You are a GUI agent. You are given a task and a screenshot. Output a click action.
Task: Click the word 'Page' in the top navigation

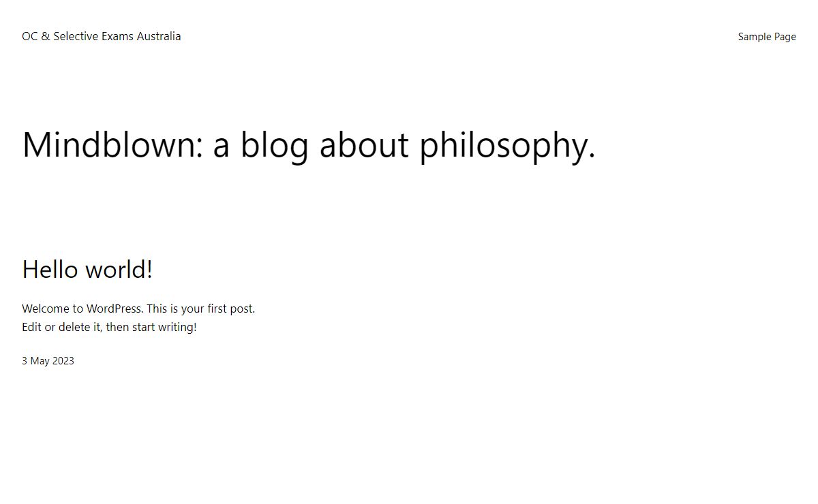click(785, 37)
